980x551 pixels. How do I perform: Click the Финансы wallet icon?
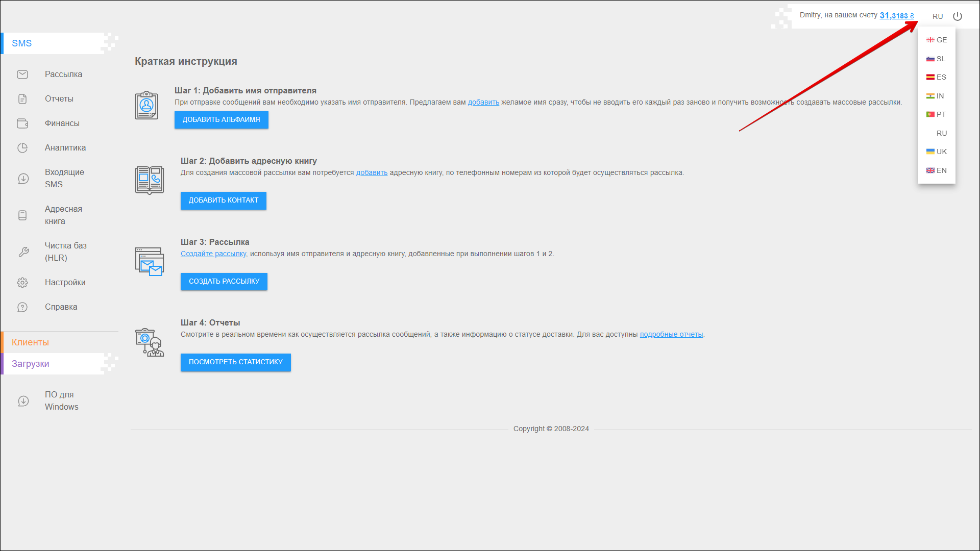coord(22,123)
